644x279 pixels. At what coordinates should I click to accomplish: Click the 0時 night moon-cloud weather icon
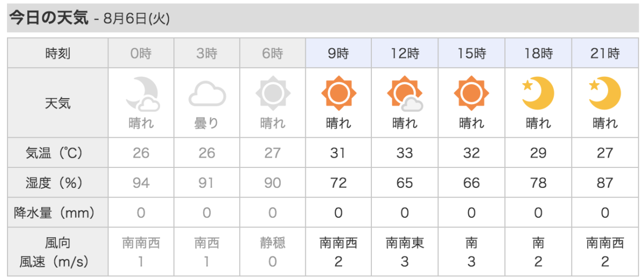click(x=142, y=93)
